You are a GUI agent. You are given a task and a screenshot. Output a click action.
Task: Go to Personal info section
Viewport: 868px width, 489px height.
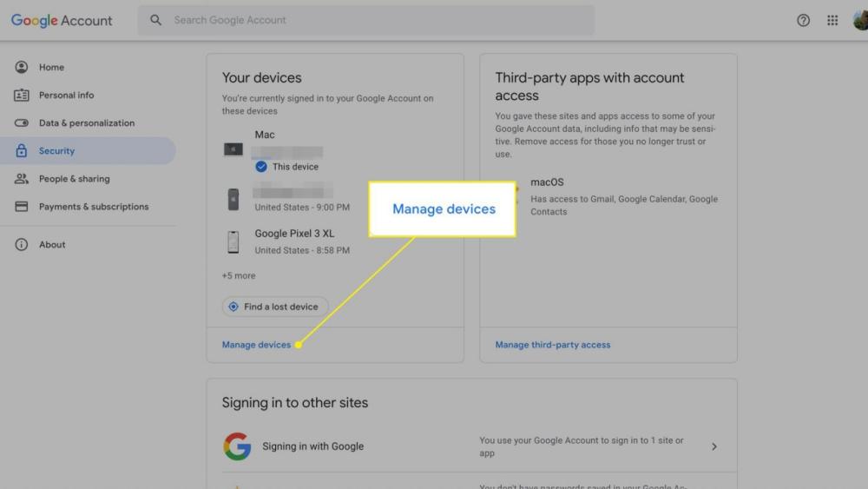pyautogui.click(x=66, y=96)
